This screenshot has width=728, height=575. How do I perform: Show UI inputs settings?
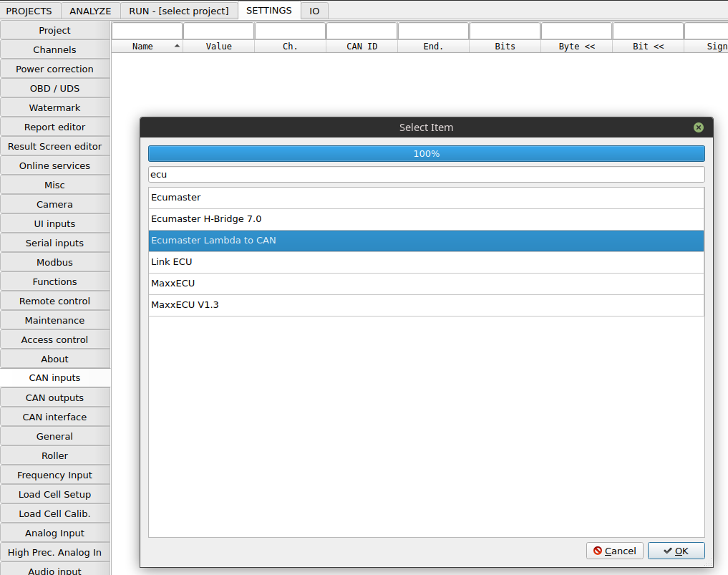click(x=55, y=224)
